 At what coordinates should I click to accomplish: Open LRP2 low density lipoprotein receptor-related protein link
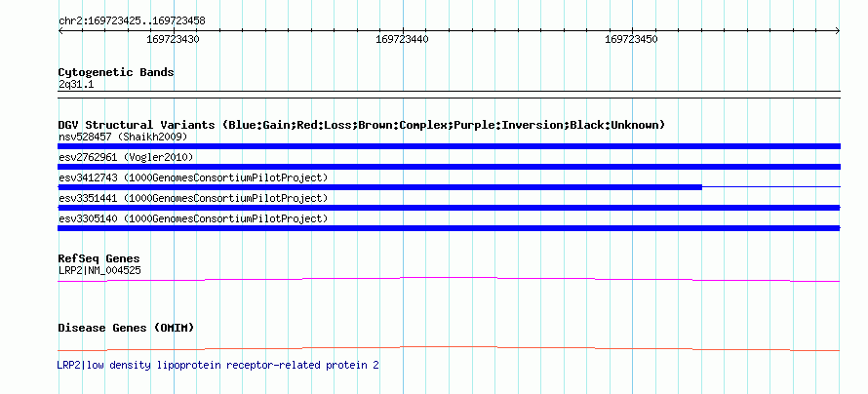click(x=218, y=365)
